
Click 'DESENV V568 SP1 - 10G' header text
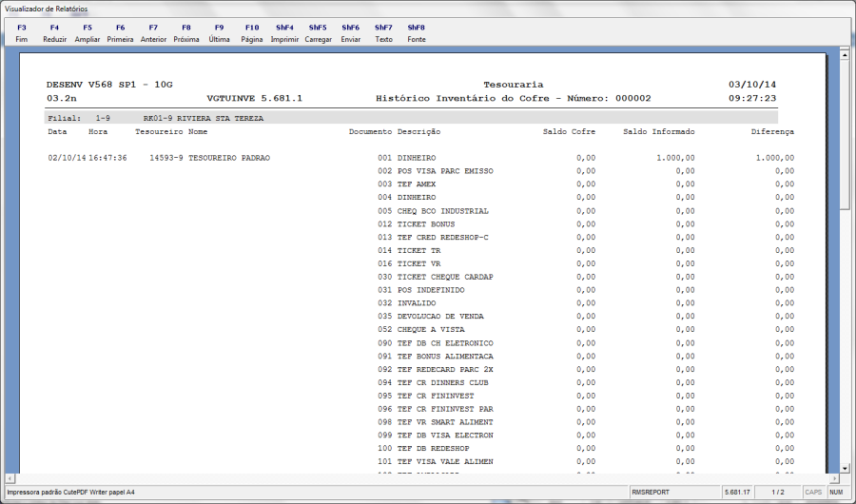(x=109, y=85)
